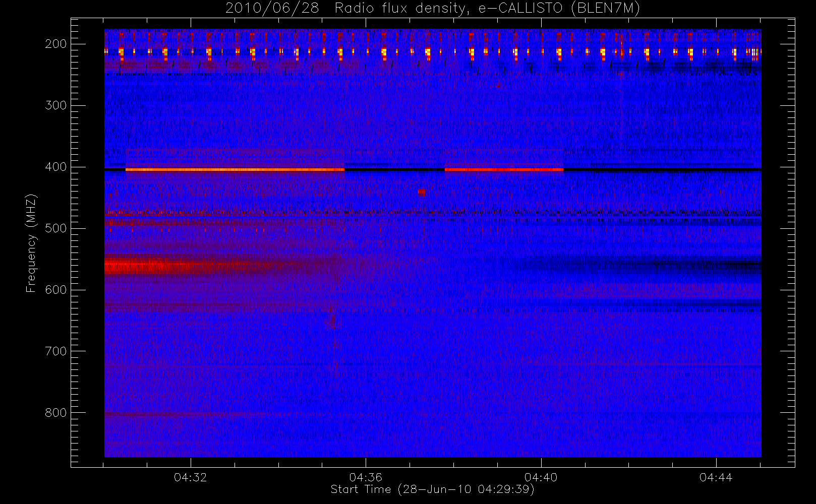Select the 600 frequency tick label

[x=55, y=290]
